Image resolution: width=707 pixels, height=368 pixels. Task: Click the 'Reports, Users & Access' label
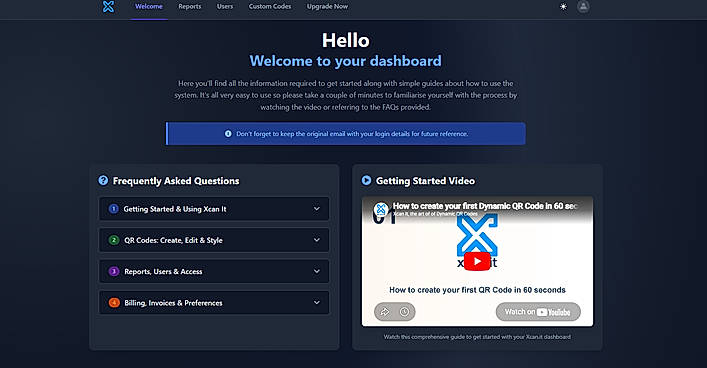click(163, 271)
